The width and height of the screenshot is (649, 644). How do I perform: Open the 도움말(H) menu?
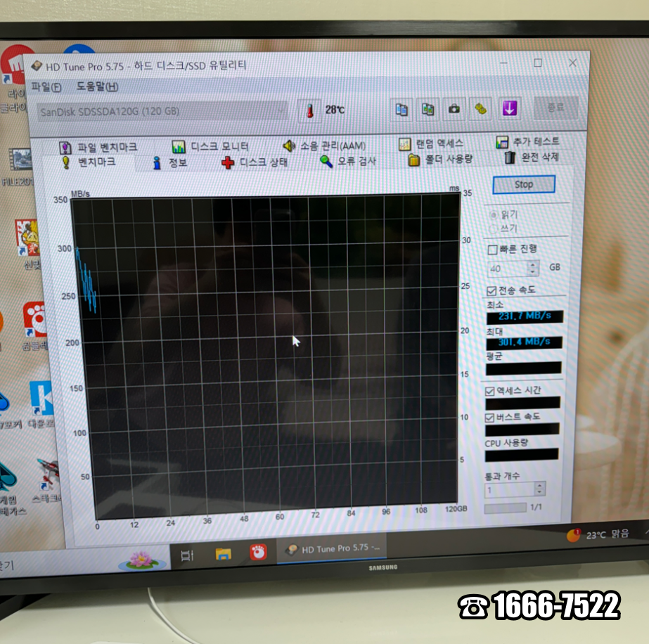(97, 86)
